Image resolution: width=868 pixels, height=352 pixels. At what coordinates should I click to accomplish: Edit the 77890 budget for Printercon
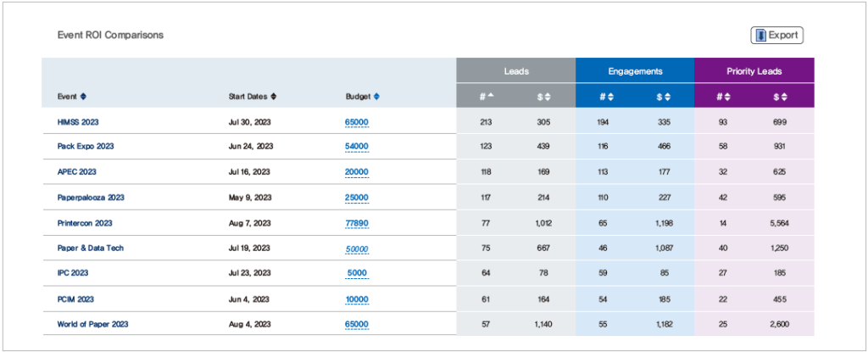click(x=357, y=224)
